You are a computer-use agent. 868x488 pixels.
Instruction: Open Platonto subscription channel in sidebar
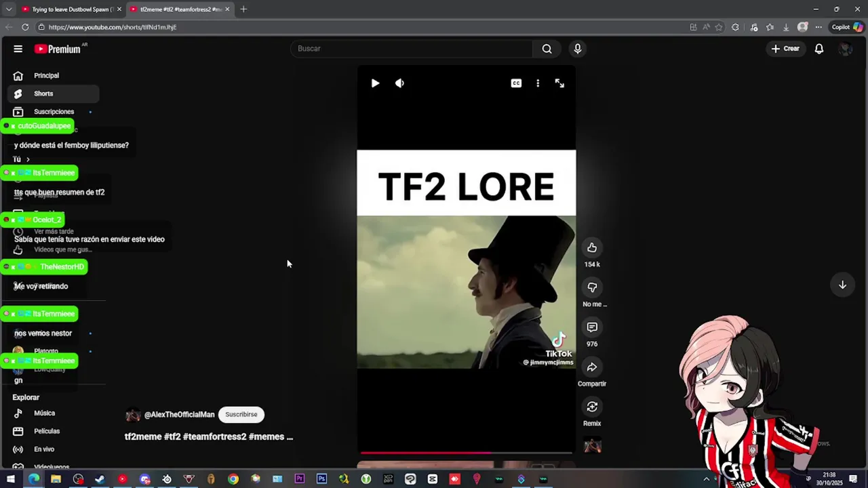tap(46, 352)
